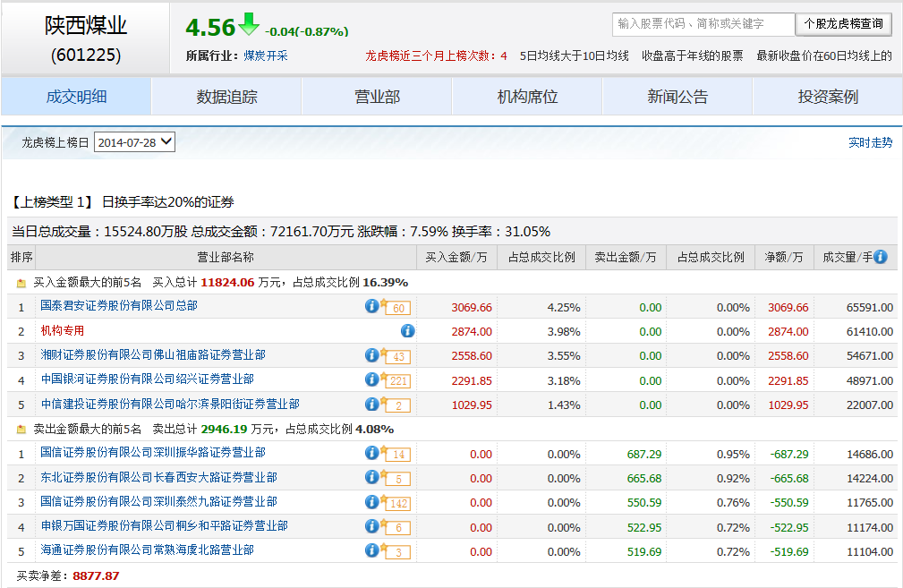Screen dimensions: 903x588
Task: Click info icon in 机构专用 row
Action: (407, 330)
